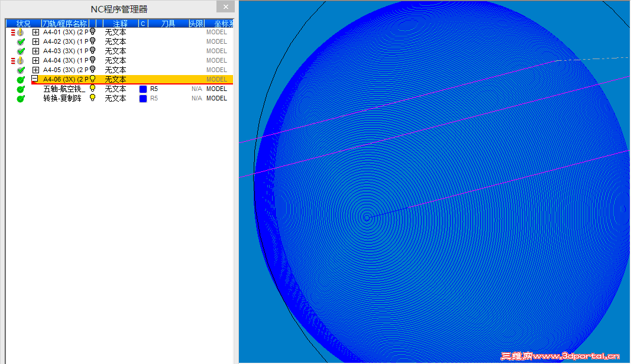Click the warning status icon of A4-01

coord(20,32)
